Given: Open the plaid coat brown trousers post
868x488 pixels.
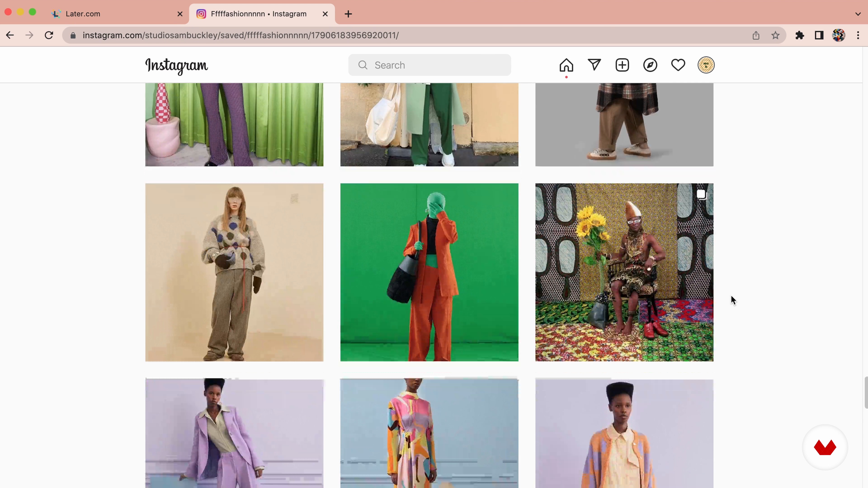Looking at the screenshot, I should click(624, 125).
